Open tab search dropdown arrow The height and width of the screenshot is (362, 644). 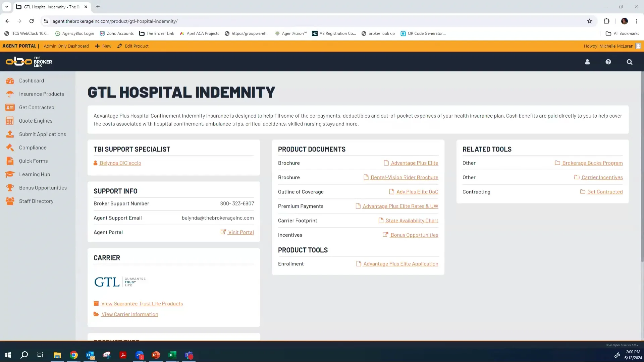(x=6, y=7)
